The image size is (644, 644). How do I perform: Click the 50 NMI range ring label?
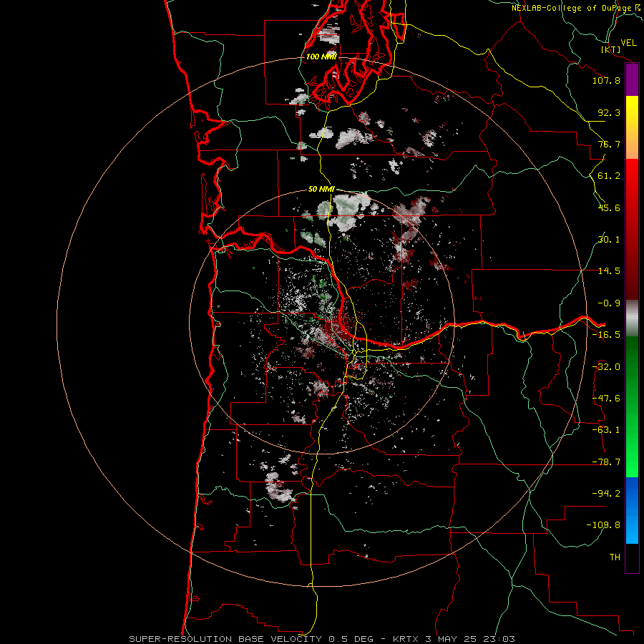point(321,190)
